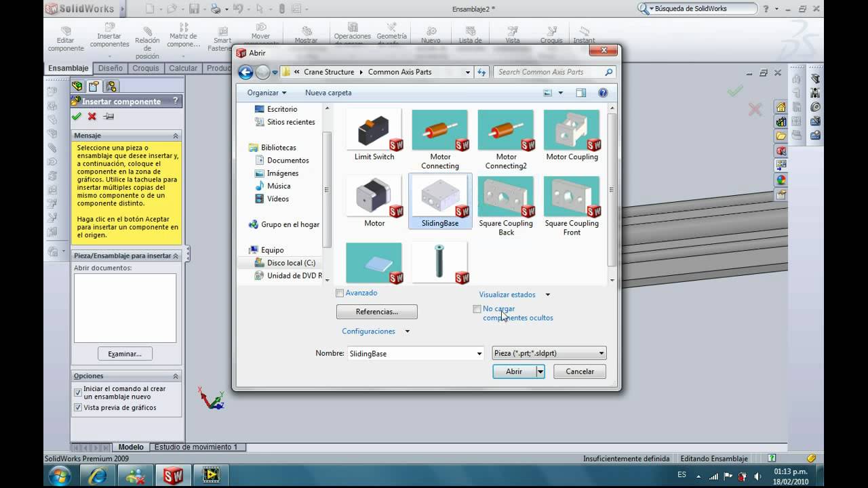Viewport: 868px width, 488px height.
Task: Open the Nombre filename dropdown arrow
Action: [479, 353]
